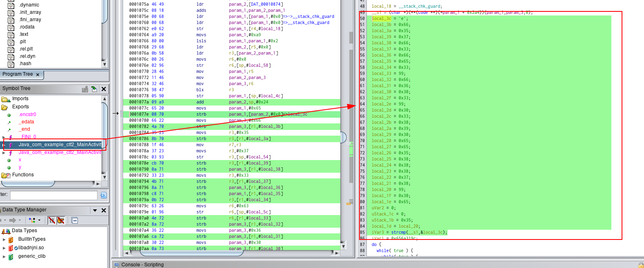The image size is (644, 268).
Task: Click the listing vertical scrollbar thumb
Action: point(343,137)
